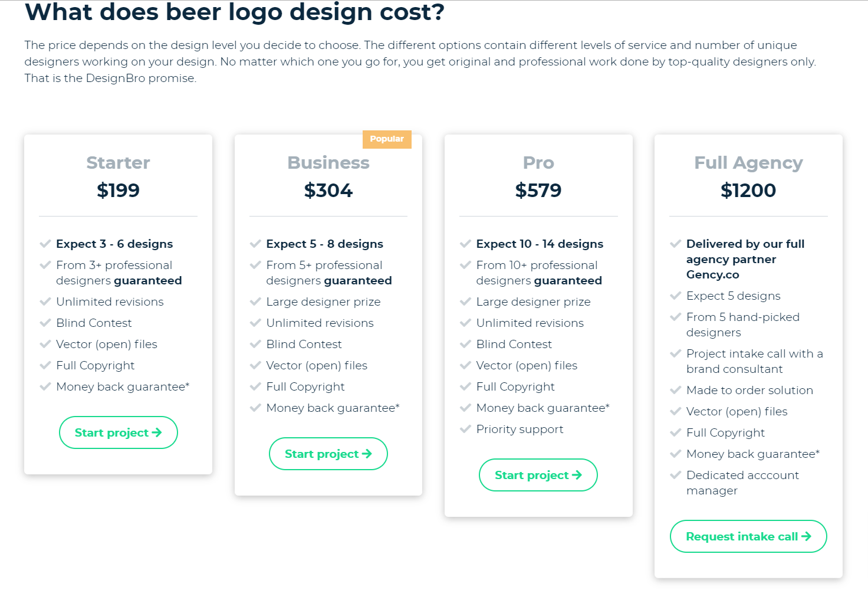Click the Business plan Start project button

[x=328, y=454]
